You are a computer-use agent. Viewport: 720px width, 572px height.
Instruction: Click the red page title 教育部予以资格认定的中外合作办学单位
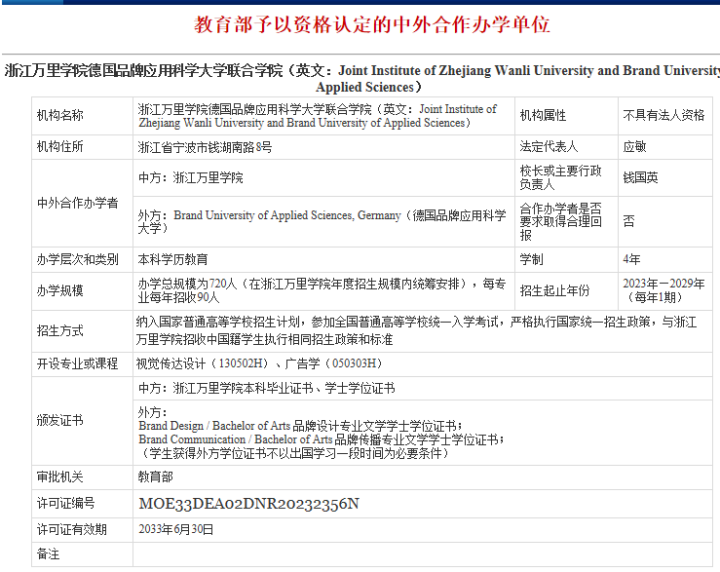[371, 25]
